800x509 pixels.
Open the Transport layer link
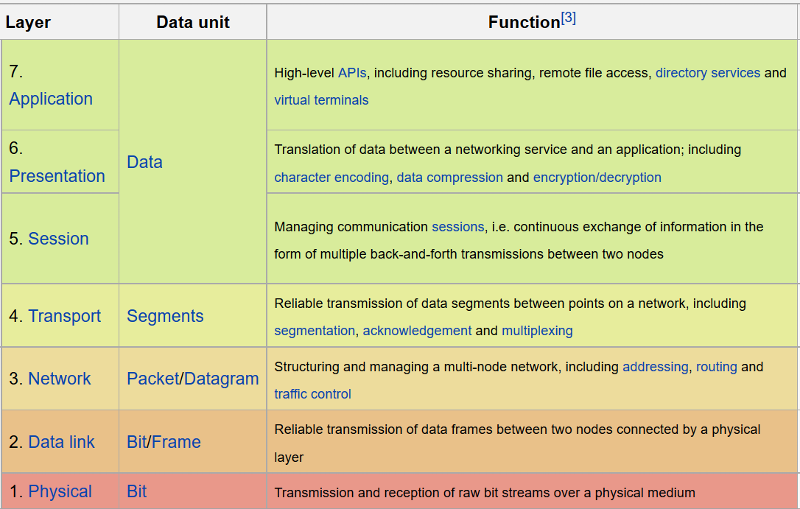coord(64,316)
